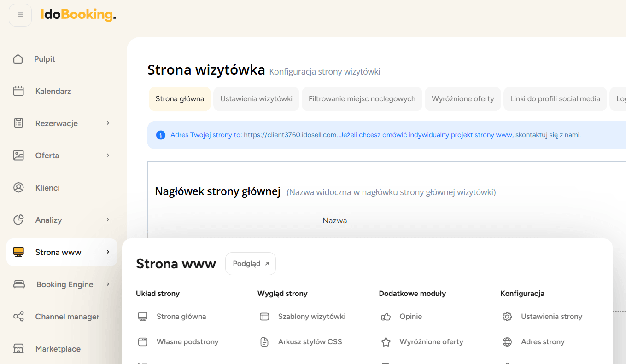Open the Własne podstrony link
The image size is (626, 364).
(187, 342)
